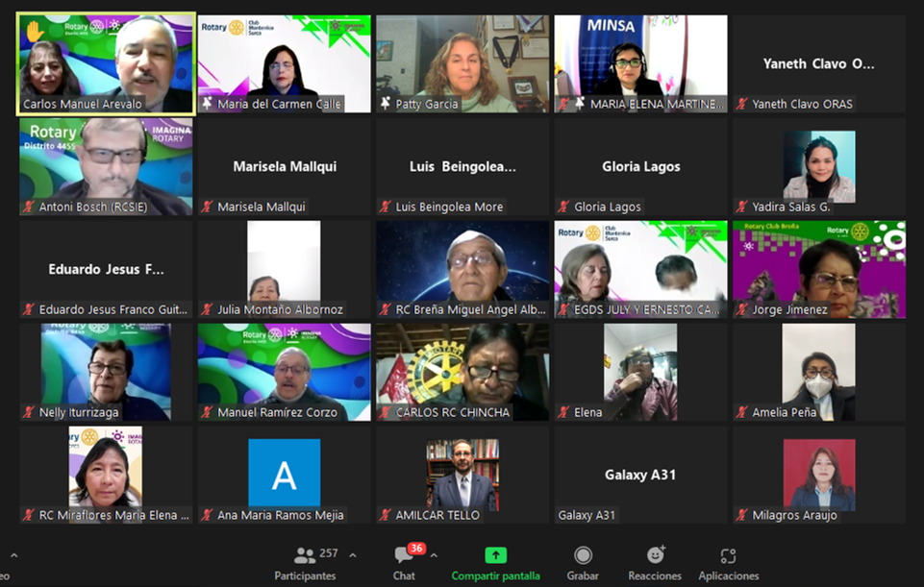Start recording with the Grabar icon
Viewport: 924px width, 587px height.
pos(583,555)
